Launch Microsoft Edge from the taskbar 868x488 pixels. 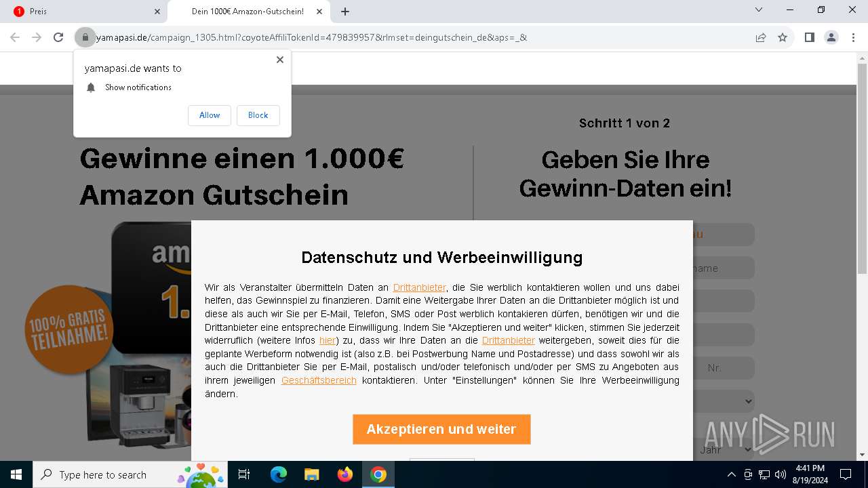(279, 474)
